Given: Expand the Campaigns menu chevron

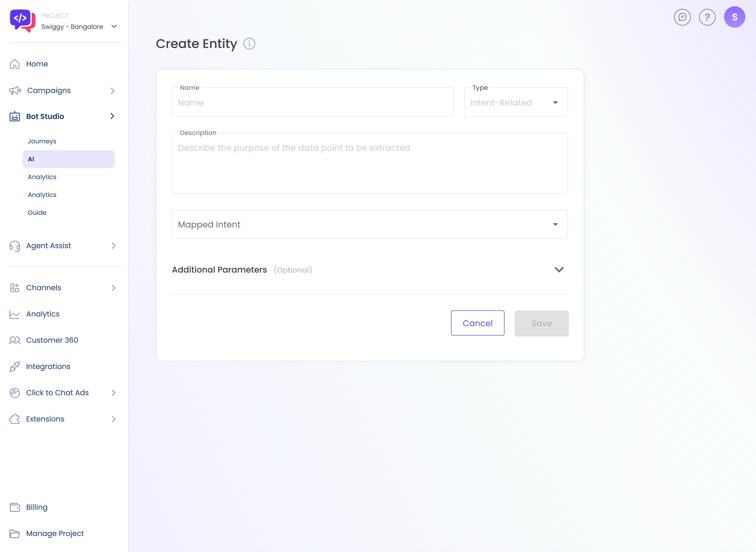Looking at the screenshot, I should click(x=113, y=91).
